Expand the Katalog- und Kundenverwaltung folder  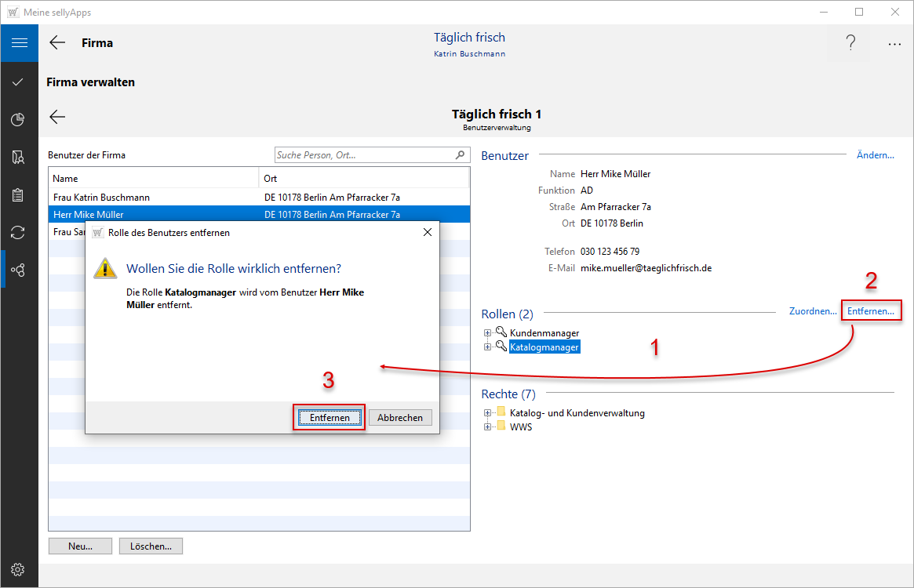pyautogui.click(x=488, y=413)
